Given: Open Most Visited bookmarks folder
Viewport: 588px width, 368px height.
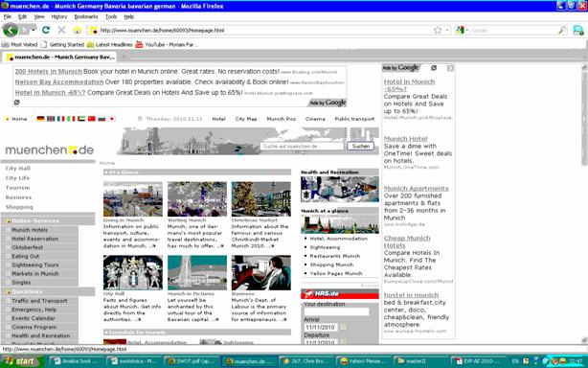Looking at the screenshot, I should pyautogui.click(x=20, y=44).
